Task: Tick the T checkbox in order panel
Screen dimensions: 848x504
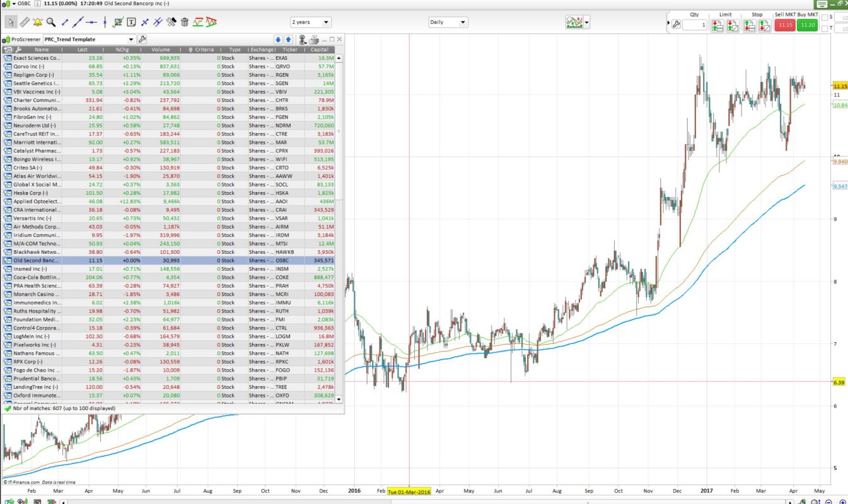Action: click(x=825, y=28)
